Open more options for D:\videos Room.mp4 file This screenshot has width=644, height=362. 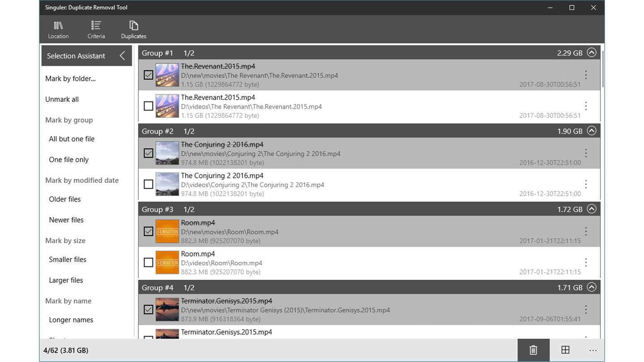[586, 263]
